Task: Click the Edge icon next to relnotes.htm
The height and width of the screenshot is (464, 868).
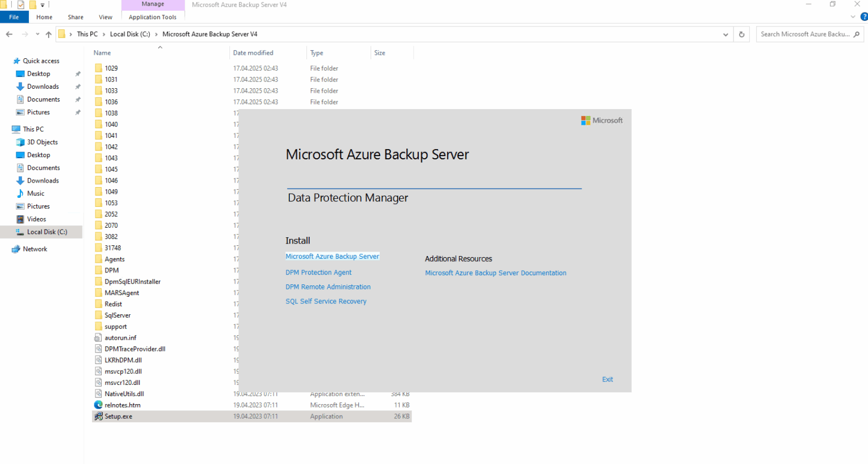Action: tap(98, 405)
